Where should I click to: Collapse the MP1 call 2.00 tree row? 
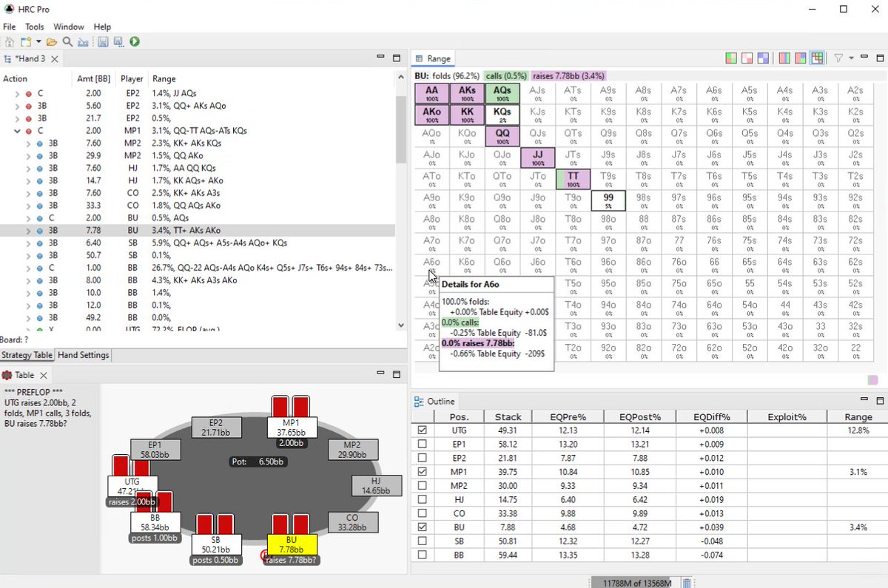pyautogui.click(x=18, y=131)
